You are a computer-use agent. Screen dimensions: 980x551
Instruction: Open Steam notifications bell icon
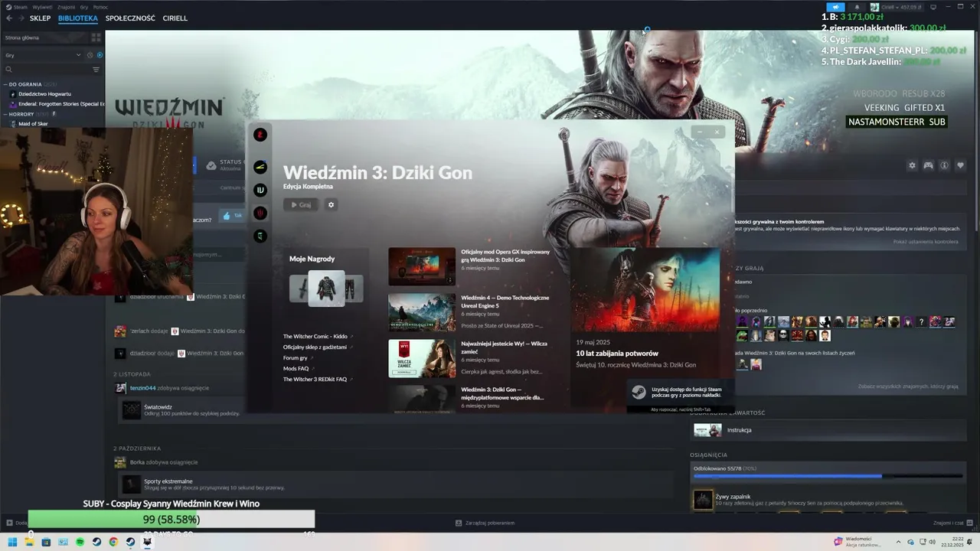[x=857, y=7]
